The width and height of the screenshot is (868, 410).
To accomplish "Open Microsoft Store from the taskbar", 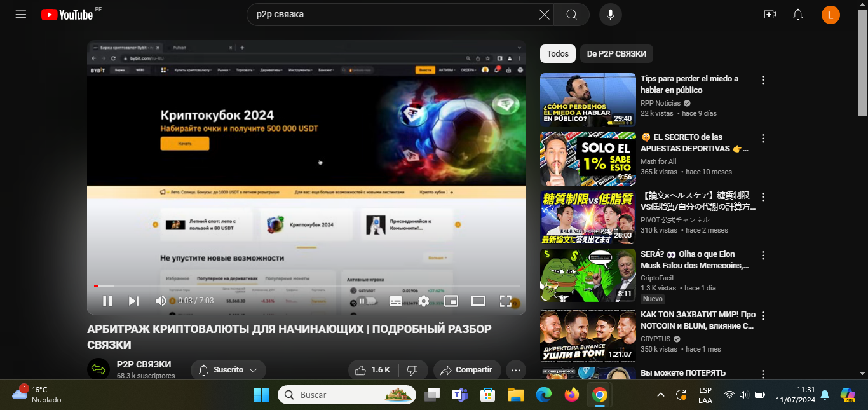I will pyautogui.click(x=487, y=395).
